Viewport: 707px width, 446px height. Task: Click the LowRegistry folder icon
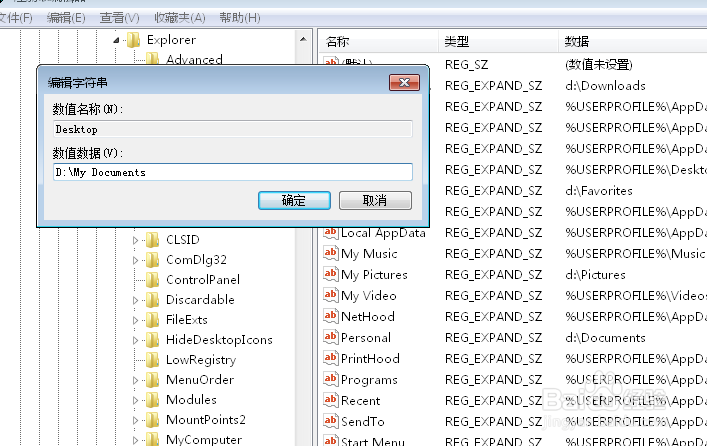tap(152, 359)
